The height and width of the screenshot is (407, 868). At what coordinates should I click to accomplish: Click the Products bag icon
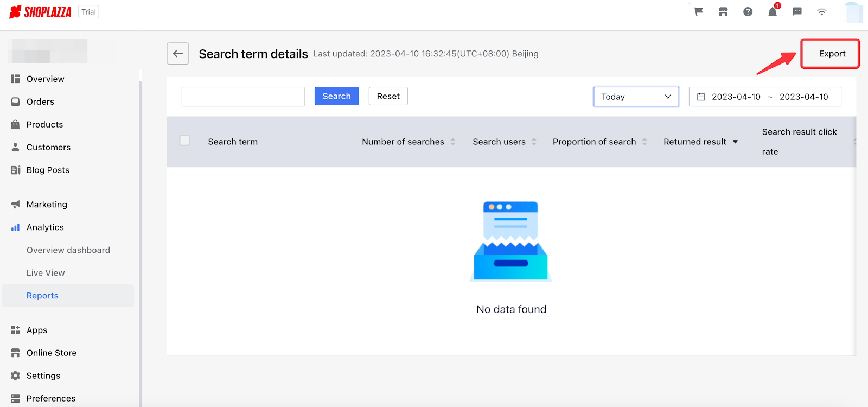tap(15, 124)
